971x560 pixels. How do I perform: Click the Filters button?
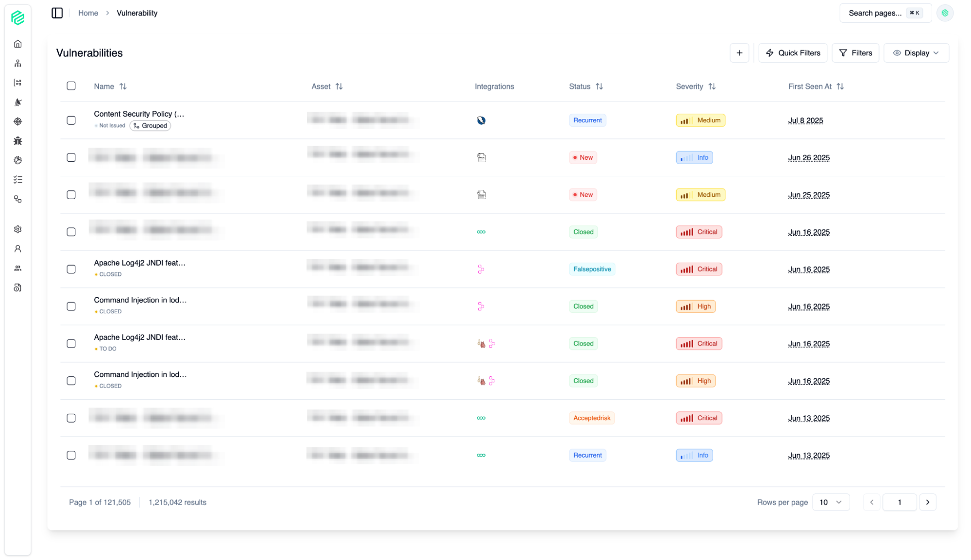click(x=855, y=53)
